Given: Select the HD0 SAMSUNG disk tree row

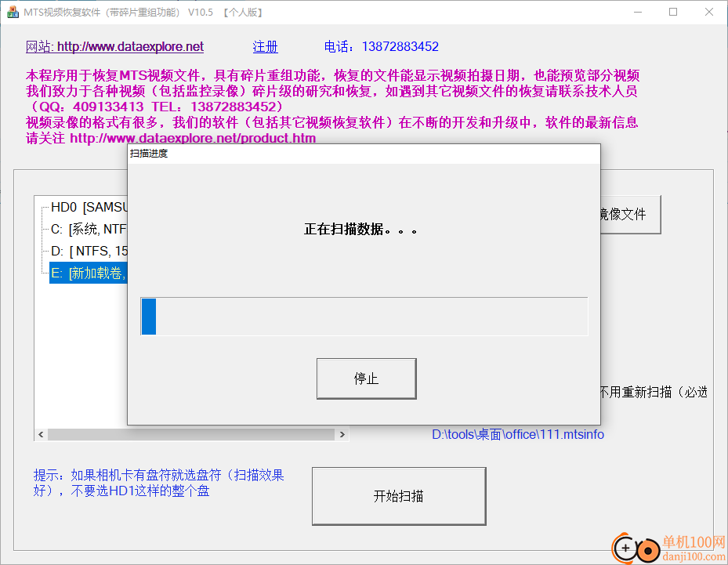Looking at the screenshot, I should coord(89,207).
